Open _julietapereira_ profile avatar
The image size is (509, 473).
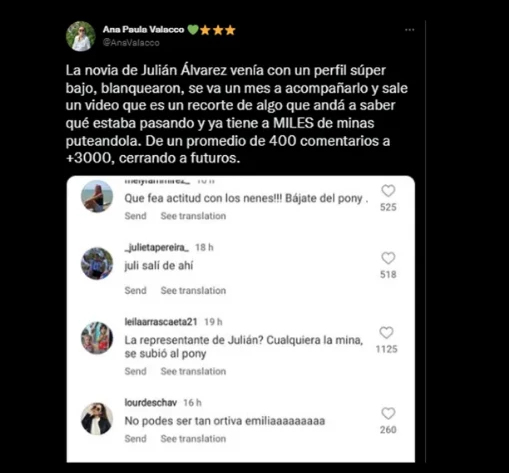[97, 263]
